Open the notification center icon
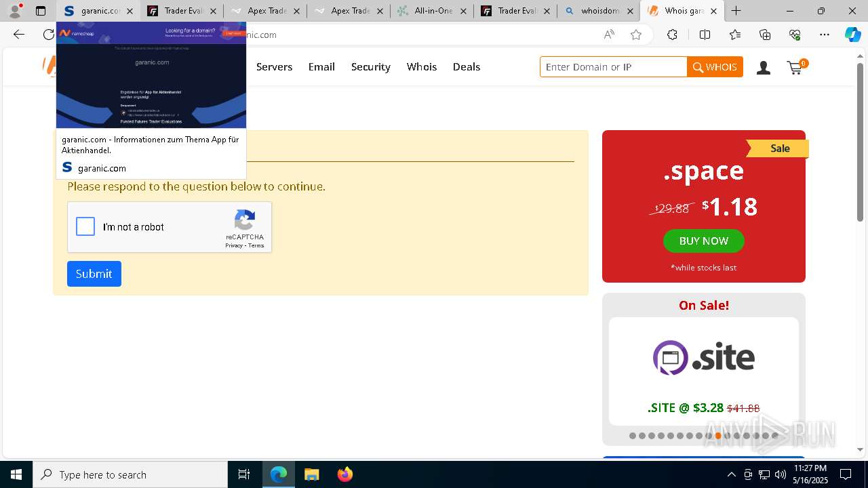Screen dimensions: 868x488 click(846, 474)
